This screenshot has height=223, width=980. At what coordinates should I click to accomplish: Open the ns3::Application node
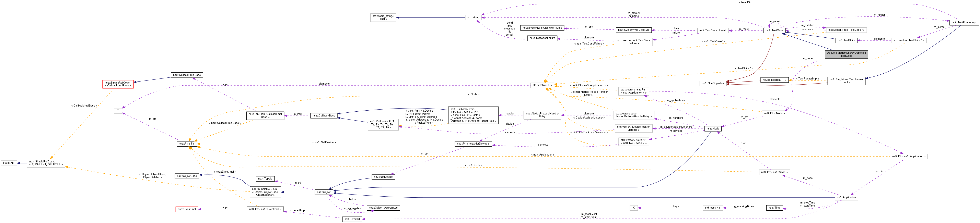[x=846, y=198]
